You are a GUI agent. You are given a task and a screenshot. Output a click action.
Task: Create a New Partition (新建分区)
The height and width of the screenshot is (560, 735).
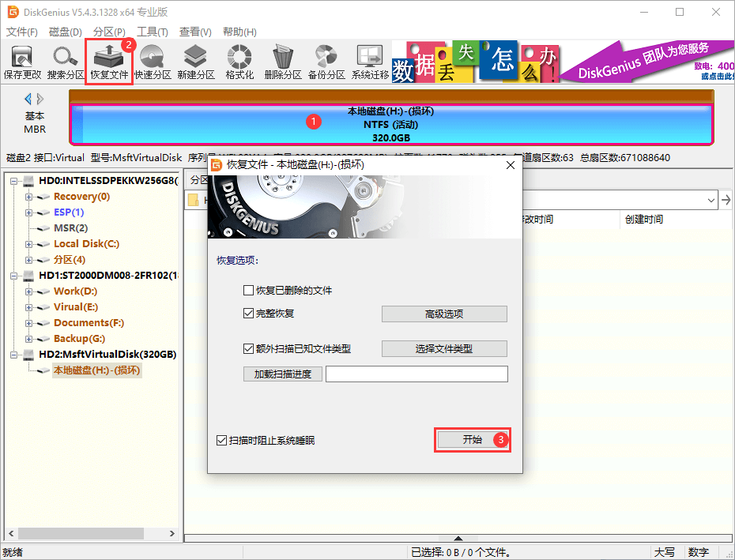(196, 62)
